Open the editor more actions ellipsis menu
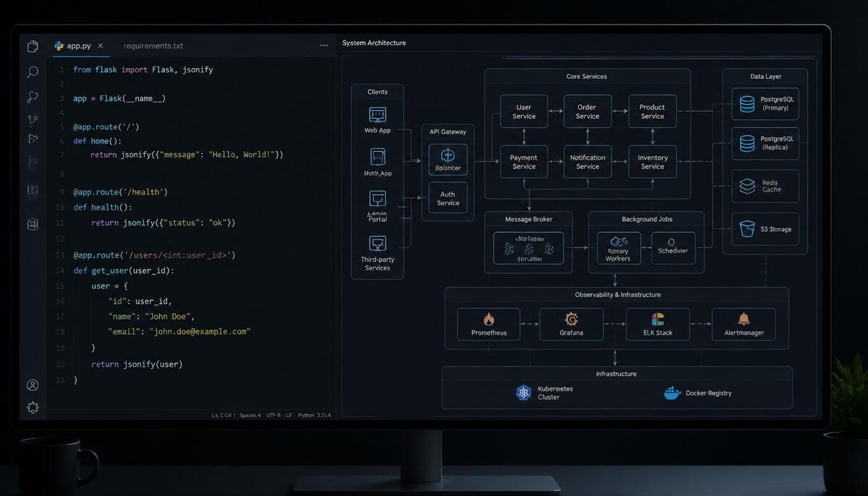The width and height of the screenshot is (868, 496). point(323,46)
